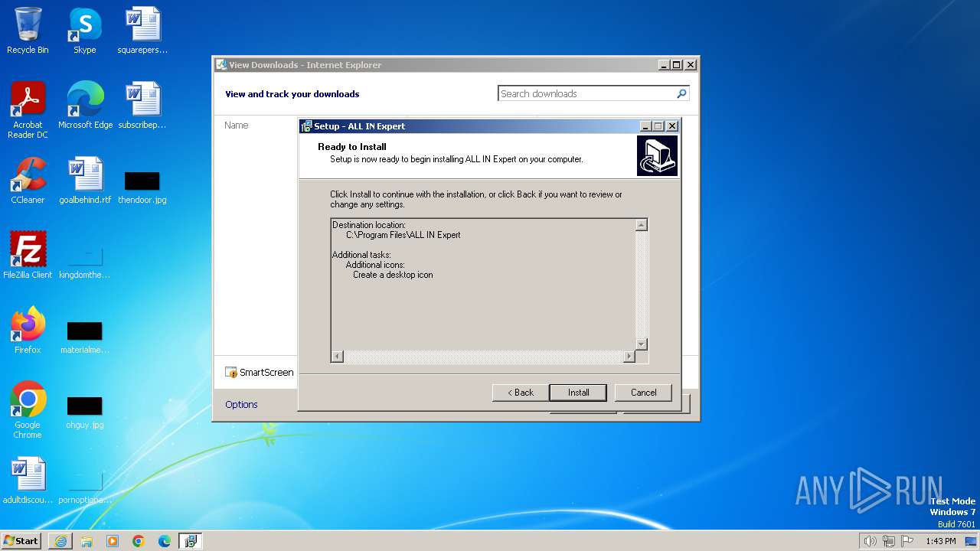Click the network status tray icon
Image resolution: width=980 pixels, height=551 pixels.
889,541
